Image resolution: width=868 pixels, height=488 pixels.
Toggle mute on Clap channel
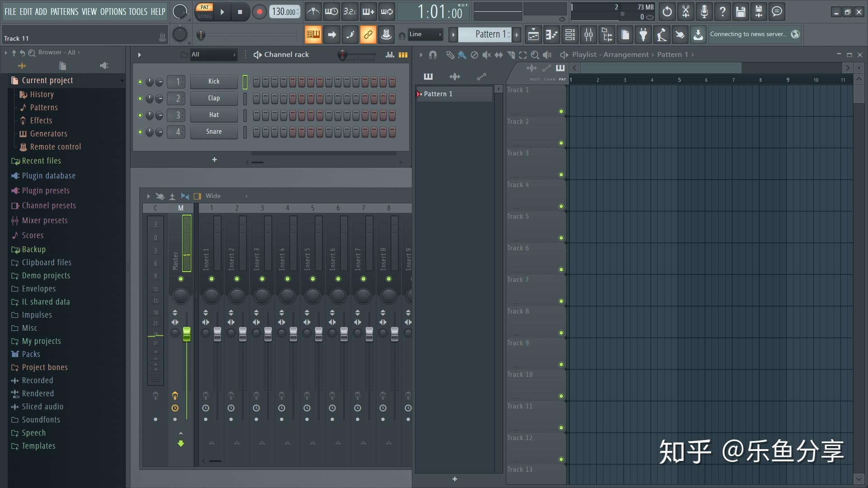[x=139, y=98]
